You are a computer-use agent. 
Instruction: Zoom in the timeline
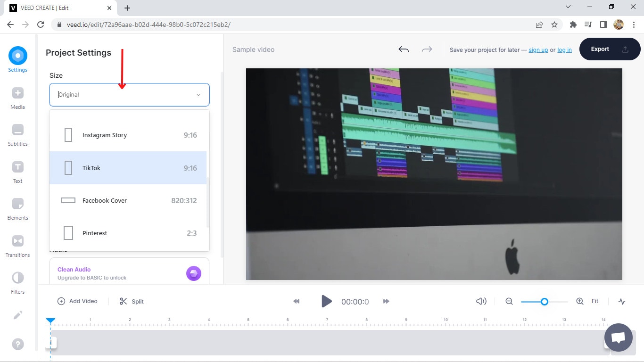click(x=580, y=301)
